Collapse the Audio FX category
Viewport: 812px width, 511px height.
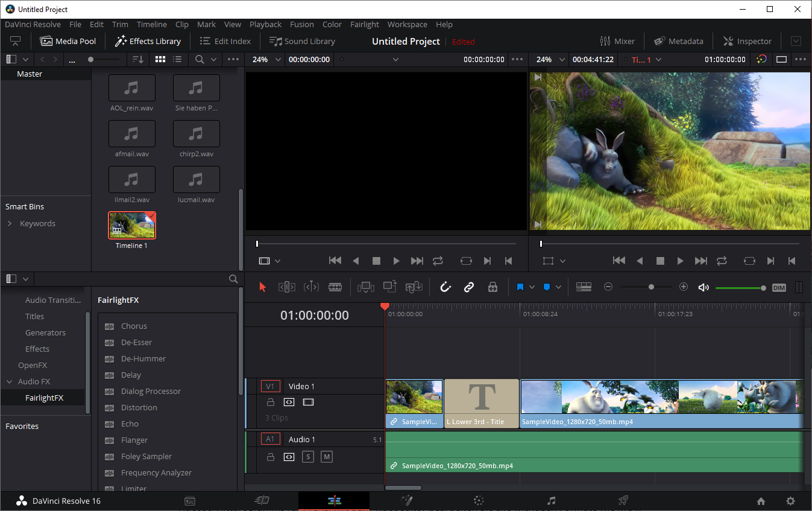coord(10,382)
